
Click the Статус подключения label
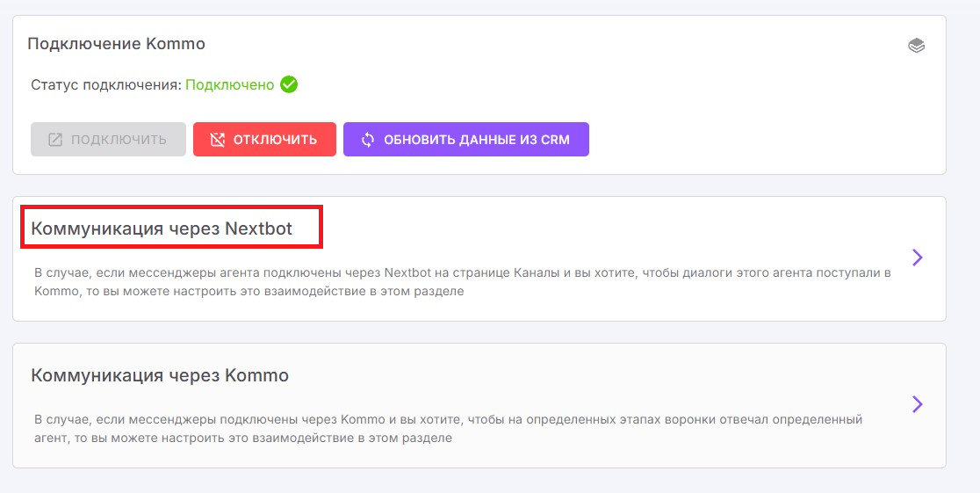pos(105,85)
